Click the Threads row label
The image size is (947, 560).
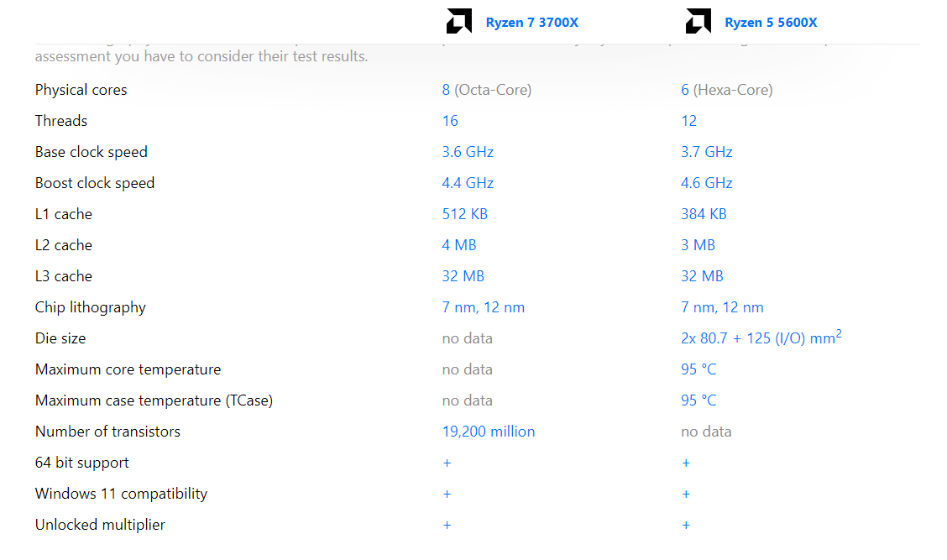[x=61, y=121]
